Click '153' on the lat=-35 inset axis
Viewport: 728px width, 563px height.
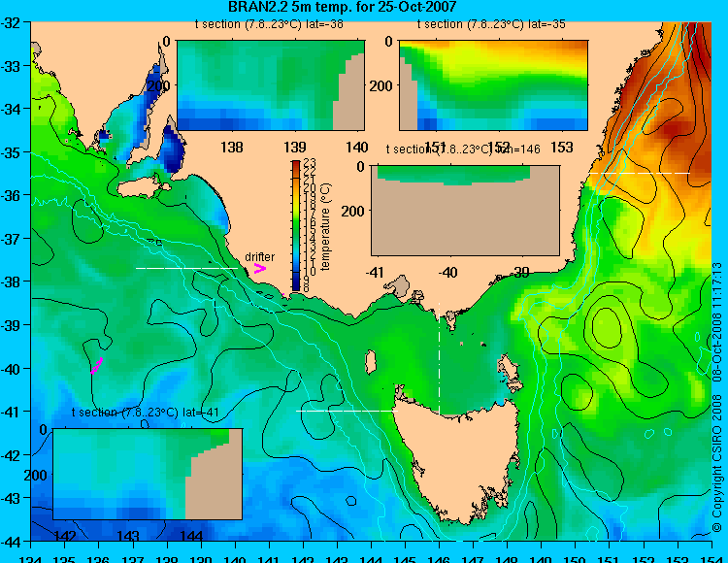(x=562, y=148)
